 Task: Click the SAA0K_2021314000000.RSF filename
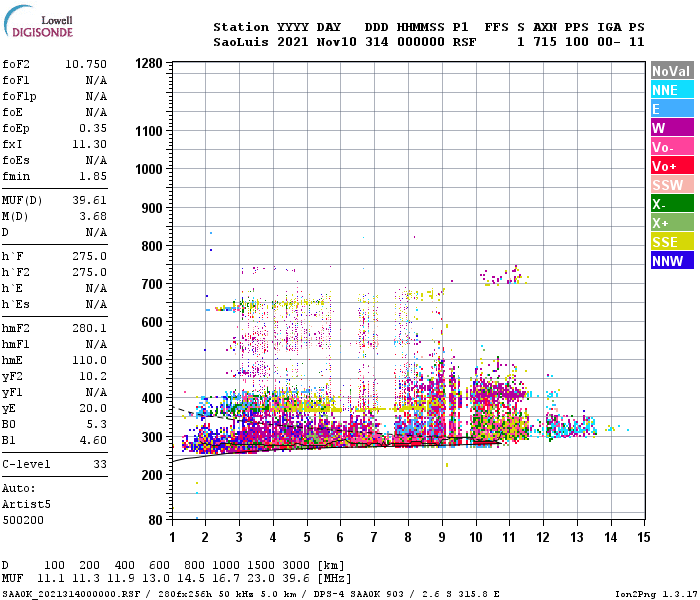[71, 594]
